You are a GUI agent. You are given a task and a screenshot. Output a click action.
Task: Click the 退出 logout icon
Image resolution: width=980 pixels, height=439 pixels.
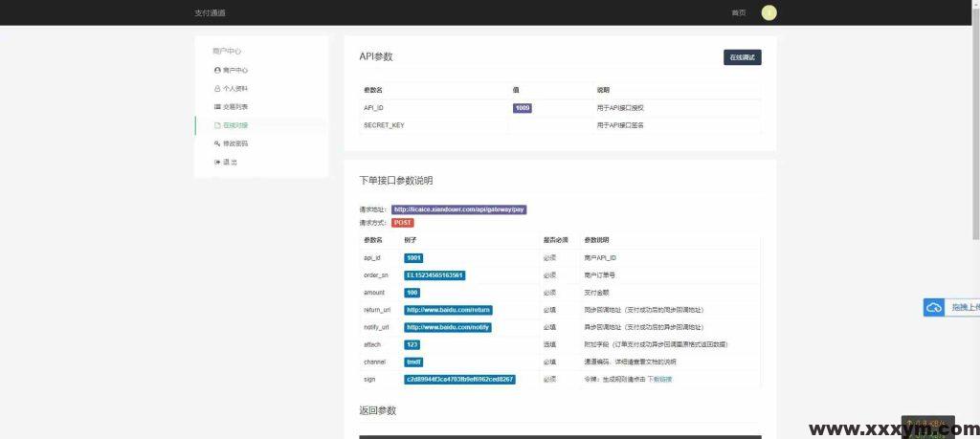(217, 162)
